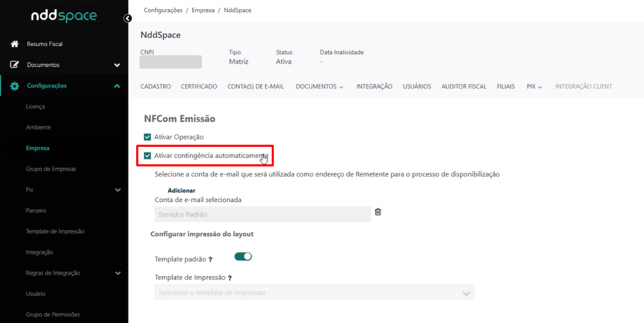Expand Regras de Integração in sidebar
The height and width of the screenshot is (323, 644).
click(117, 273)
